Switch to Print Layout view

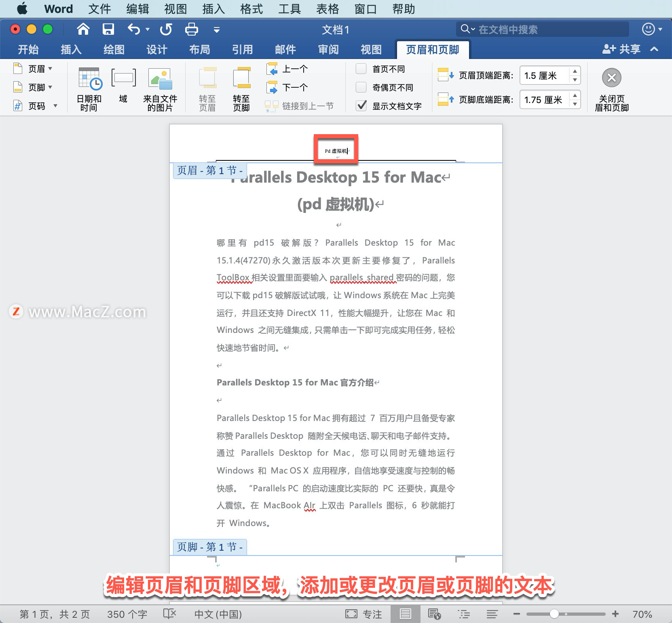405,614
